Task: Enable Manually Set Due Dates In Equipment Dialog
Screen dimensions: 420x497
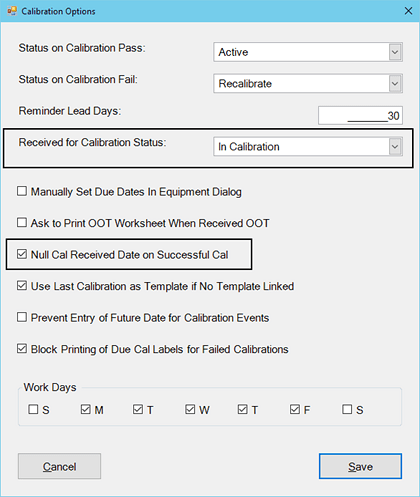Action: (22, 191)
